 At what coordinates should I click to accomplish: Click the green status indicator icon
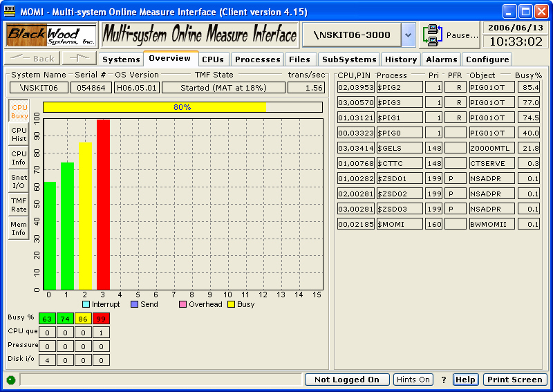click(11, 380)
